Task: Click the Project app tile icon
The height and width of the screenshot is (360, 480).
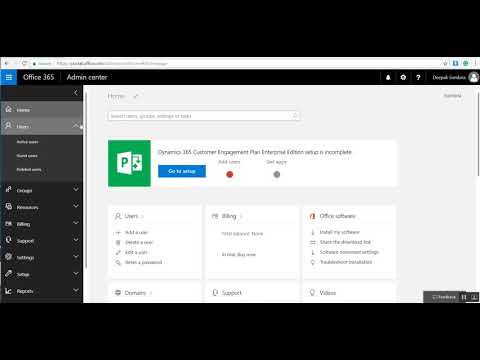Action: 129,163
